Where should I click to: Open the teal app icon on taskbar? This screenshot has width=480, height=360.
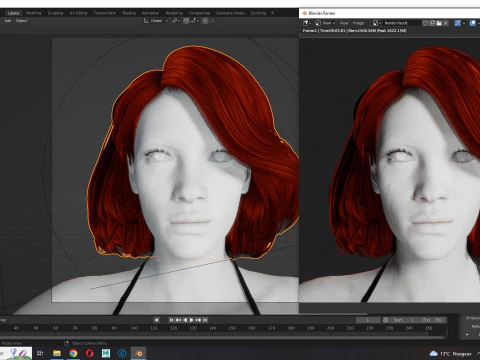coord(106,353)
